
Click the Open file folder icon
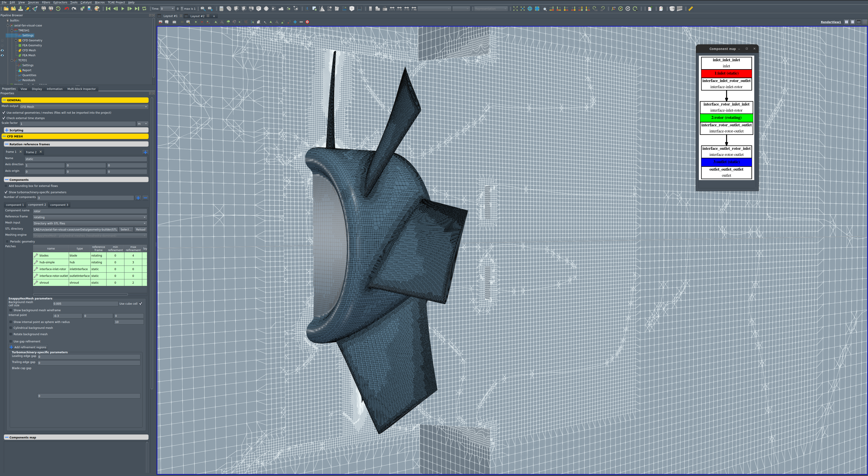(6, 9)
